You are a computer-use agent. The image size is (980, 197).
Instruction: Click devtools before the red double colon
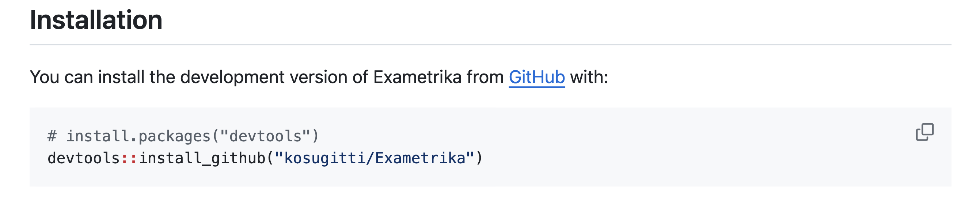[x=84, y=158]
